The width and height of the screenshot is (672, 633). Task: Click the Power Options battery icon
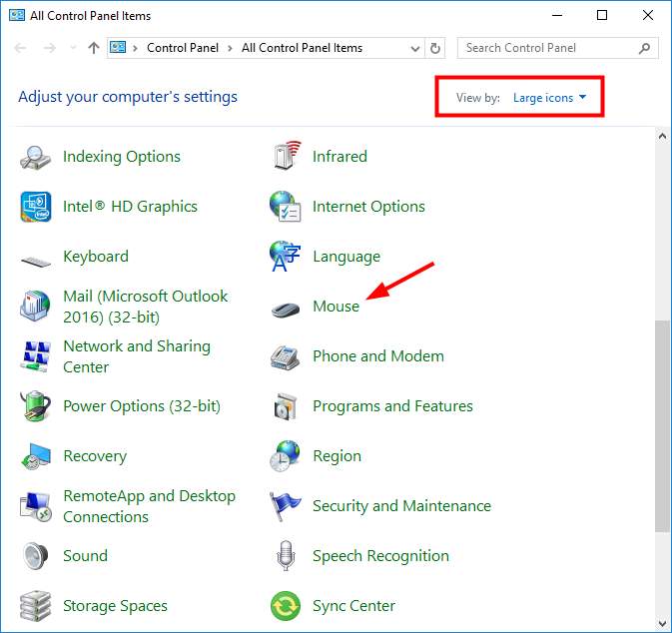[36, 406]
